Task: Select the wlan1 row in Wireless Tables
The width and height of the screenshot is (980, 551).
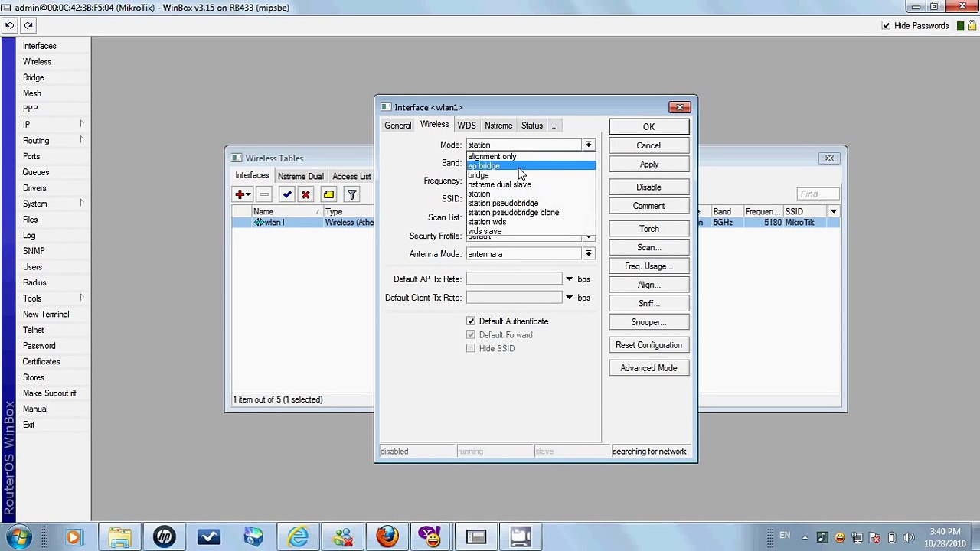Action: pos(302,223)
